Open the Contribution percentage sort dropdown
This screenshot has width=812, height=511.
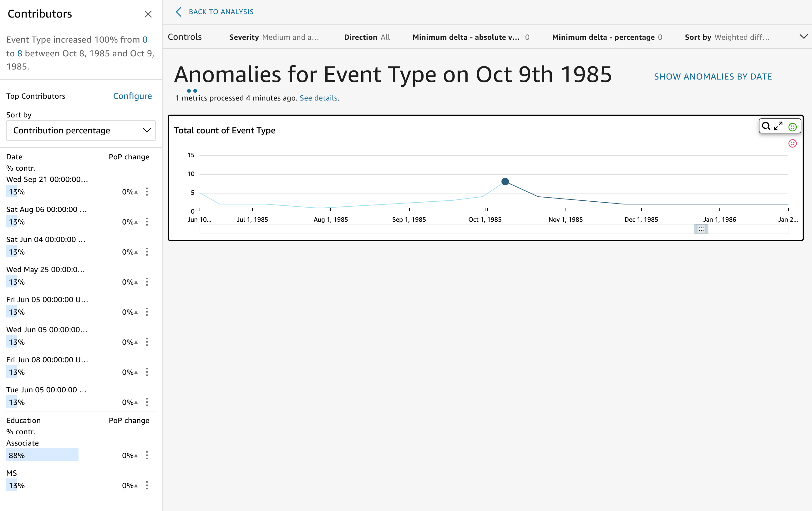pyautogui.click(x=81, y=130)
